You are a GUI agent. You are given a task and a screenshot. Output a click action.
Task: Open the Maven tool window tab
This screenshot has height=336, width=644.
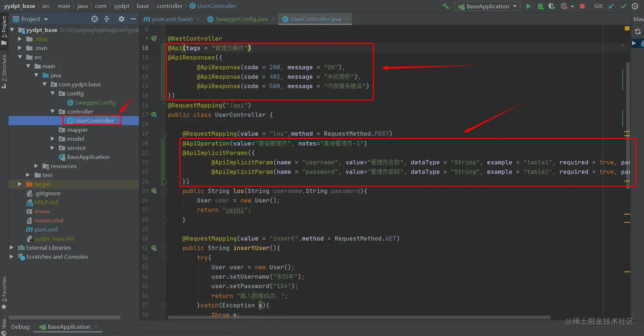[x=638, y=19]
